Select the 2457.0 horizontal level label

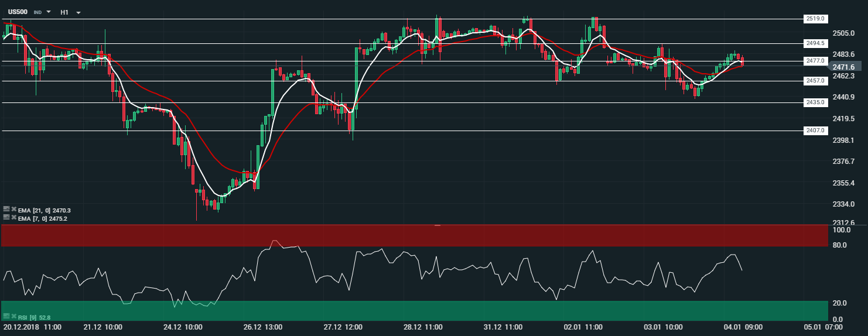pos(815,81)
